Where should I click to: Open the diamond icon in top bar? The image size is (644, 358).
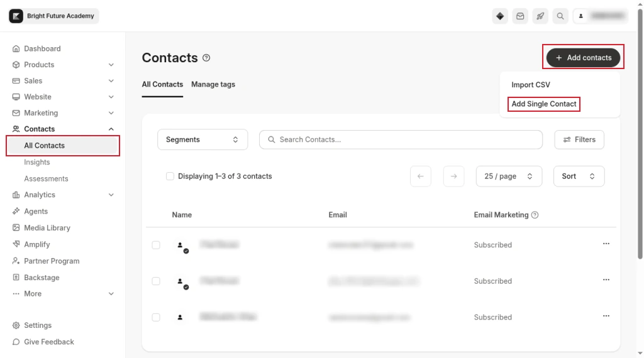(500, 16)
